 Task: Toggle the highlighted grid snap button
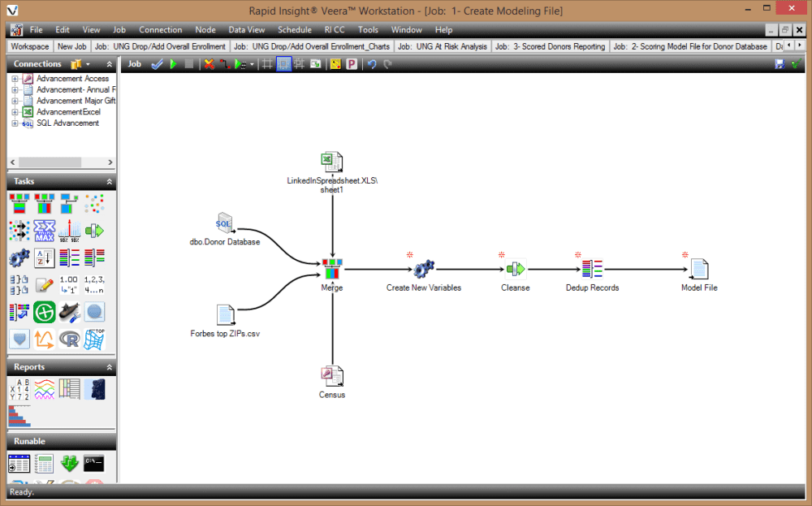[283, 64]
